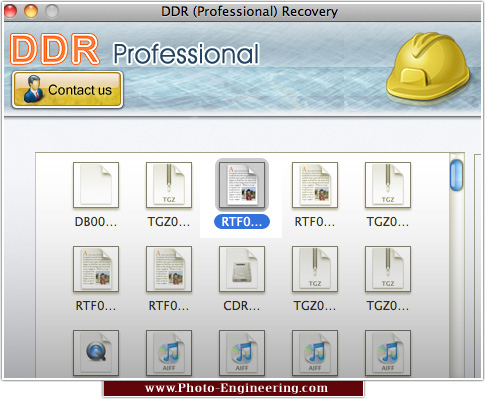Select the first TGZ0... archive in second row
Screen dimensions: 485x399
click(x=315, y=269)
